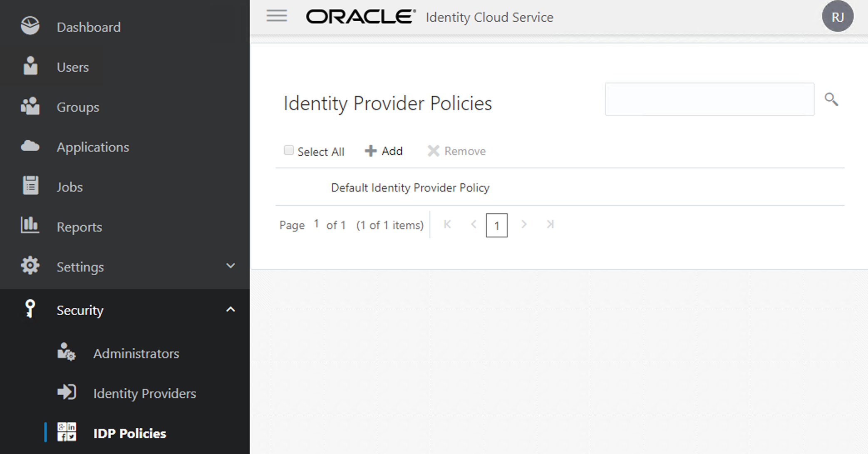Toggle the hamburger navigation menu
The image size is (868, 454).
pyautogui.click(x=277, y=16)
